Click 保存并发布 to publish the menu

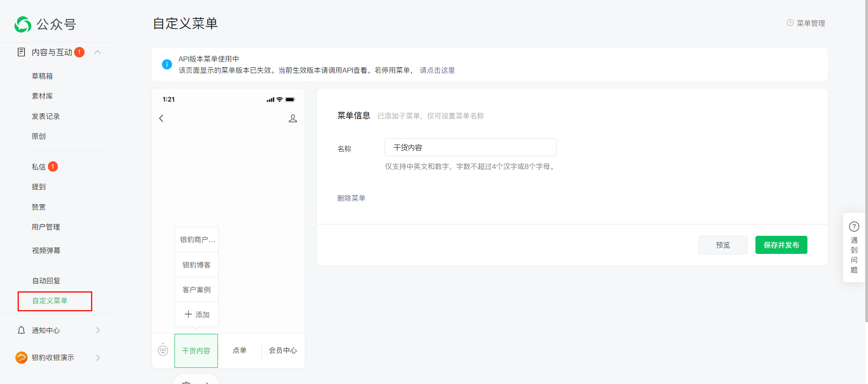coord(781,245)
